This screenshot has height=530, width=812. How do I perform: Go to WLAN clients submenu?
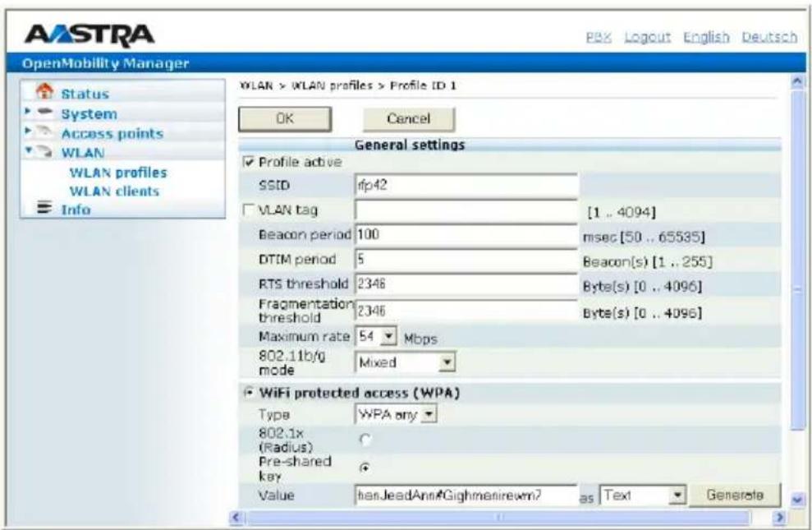114,191
